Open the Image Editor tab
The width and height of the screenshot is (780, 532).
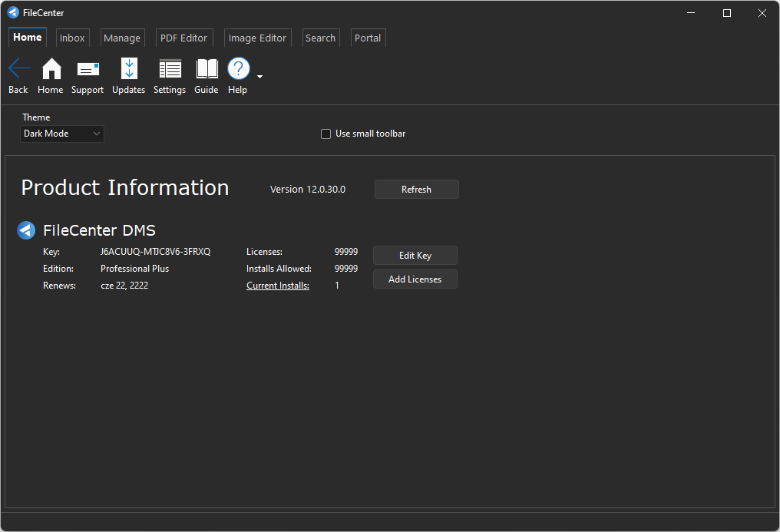click(257, 38)
